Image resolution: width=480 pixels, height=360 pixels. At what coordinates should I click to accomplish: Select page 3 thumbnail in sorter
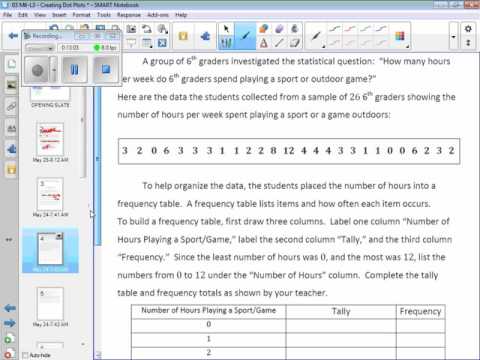click(x=50, y=194)
